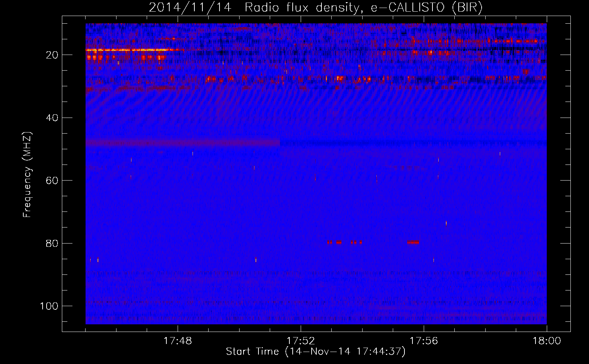The width and height of the screenshot is (589, 364).
Task: Click the "Frequency (MHZ)" axis label
Action: pyautogui.click(x=27, y=174)
